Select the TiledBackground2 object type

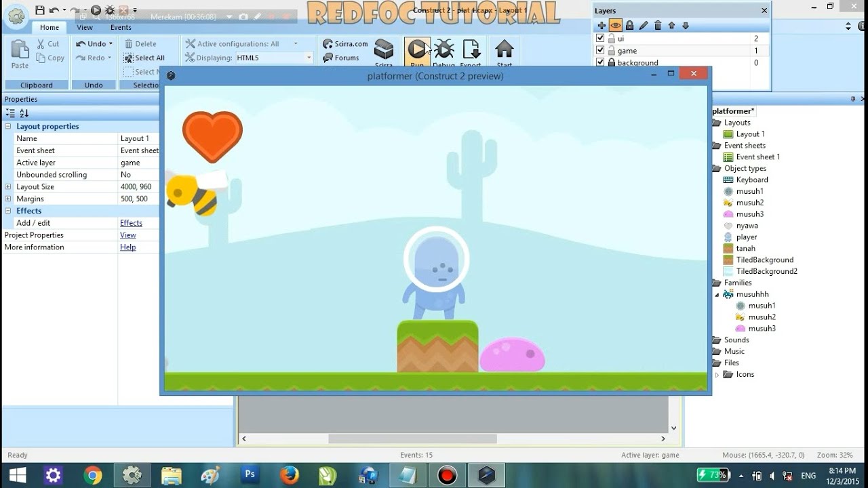(766, 271)
